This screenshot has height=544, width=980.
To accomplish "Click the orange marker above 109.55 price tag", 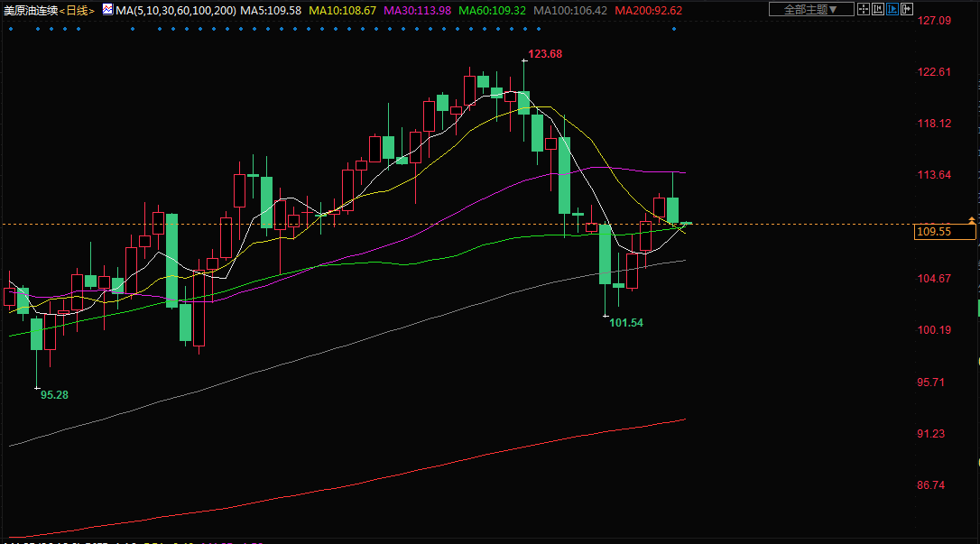I will coord(971,220).
